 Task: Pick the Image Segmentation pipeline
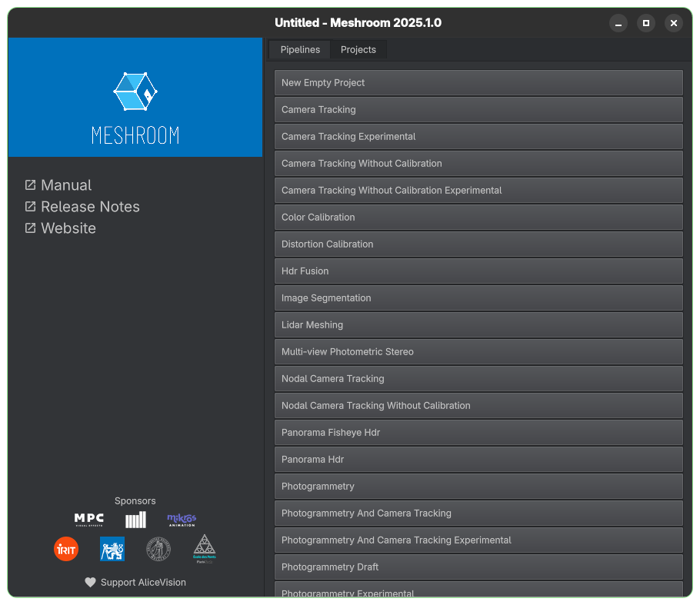[x=478, y=298]
